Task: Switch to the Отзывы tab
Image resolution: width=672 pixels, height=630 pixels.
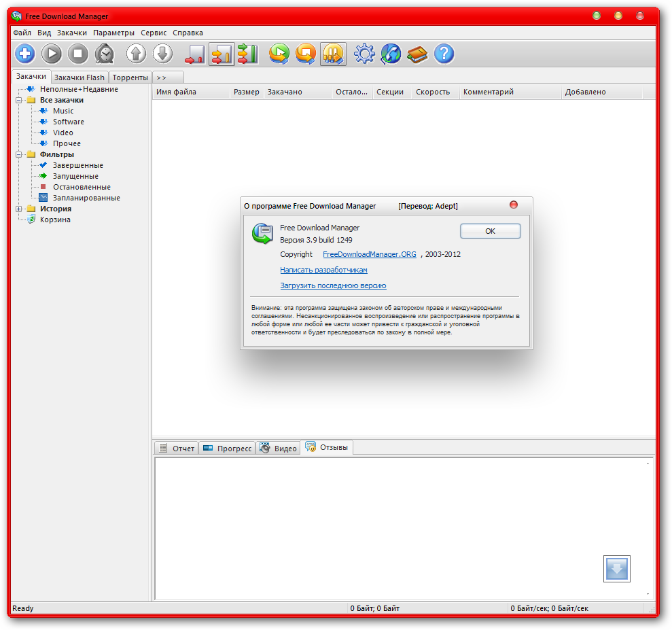Action: 327,447
